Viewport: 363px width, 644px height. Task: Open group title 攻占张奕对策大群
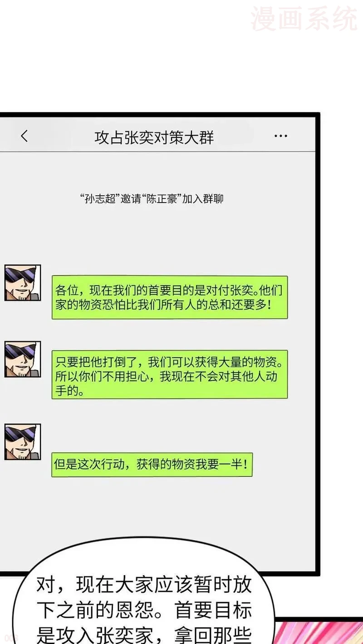click(154, 137)
